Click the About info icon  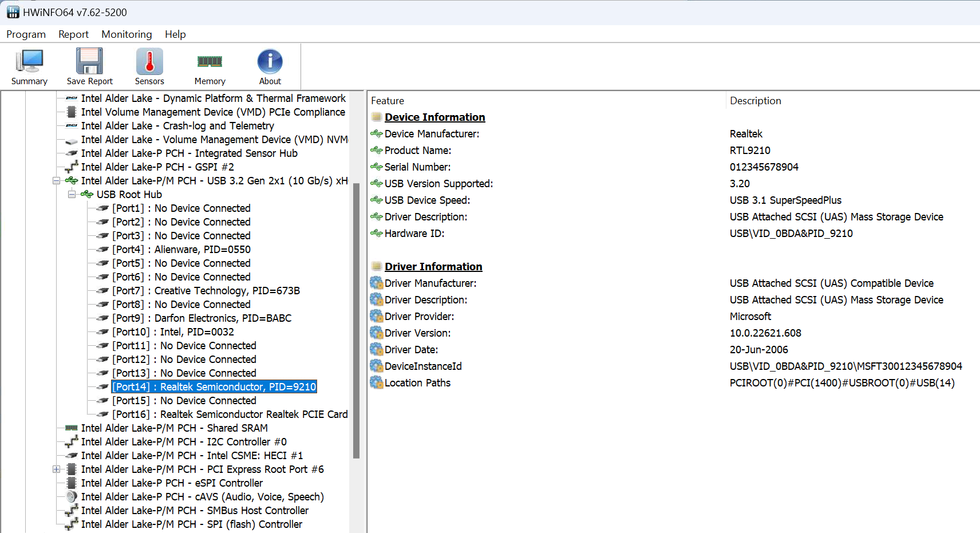tap(270, 61)
